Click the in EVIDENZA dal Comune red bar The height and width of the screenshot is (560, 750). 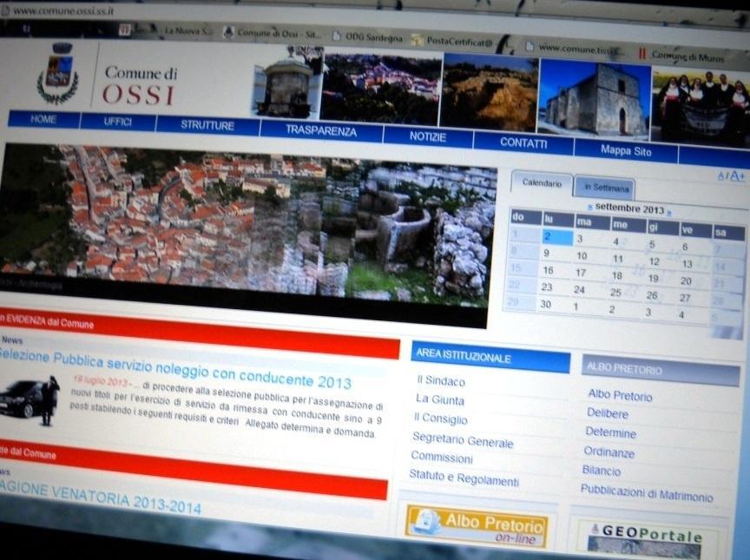click(x=199, y=333)
